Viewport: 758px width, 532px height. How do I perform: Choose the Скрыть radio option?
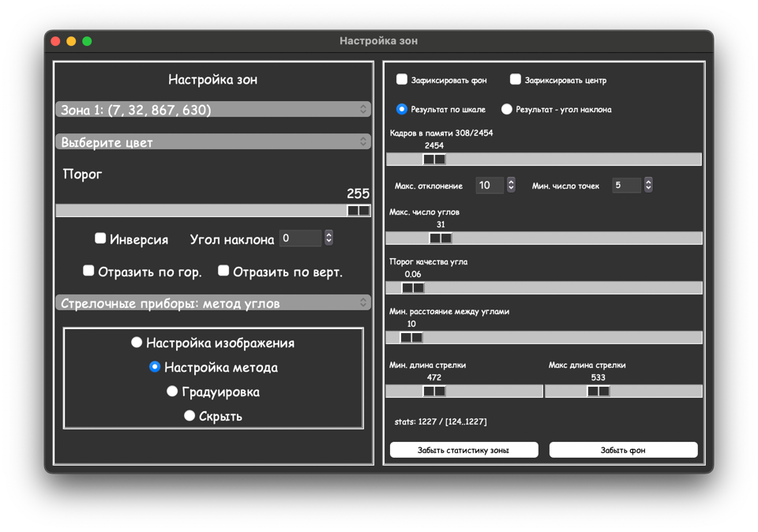(189, 416)
